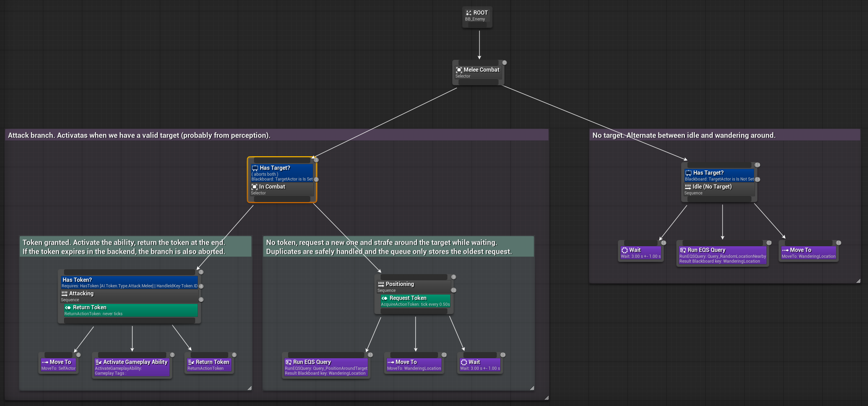Screen dimensions: 868x406
Task: Click the Has Target? decorator speech bubble icon
Action: [255, 168]
